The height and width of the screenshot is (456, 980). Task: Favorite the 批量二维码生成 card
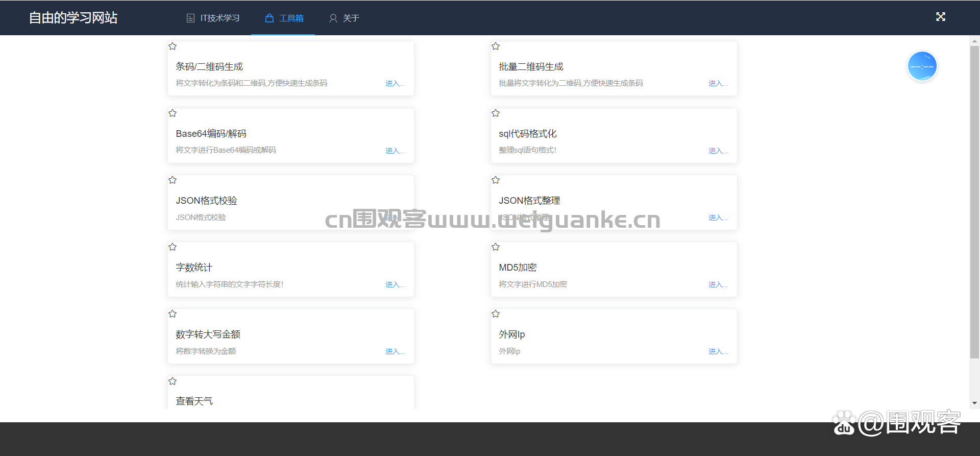tap(496, 46)
